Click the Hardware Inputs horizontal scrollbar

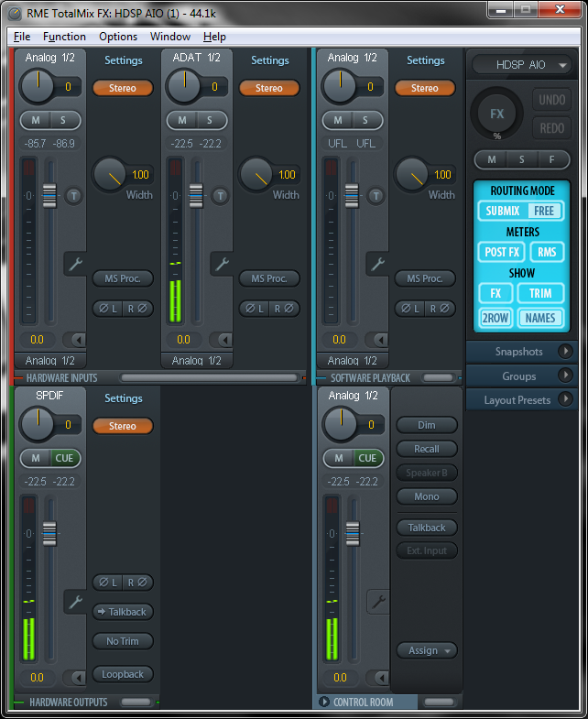pos(209,378)
